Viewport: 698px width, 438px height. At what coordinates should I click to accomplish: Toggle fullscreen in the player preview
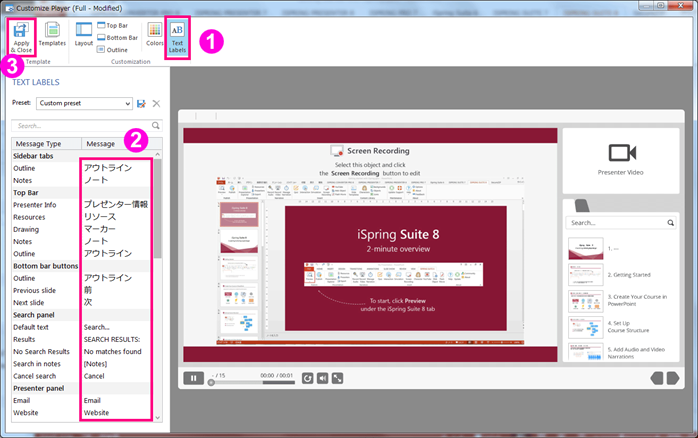click(337, 378)
